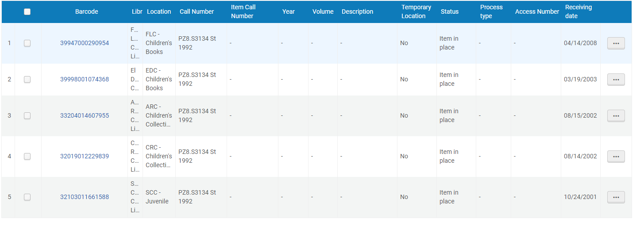Viewport: 644px width, 226px height.
Task: Select the CRC - Children's Collecti… cell
Action: coord(159,157)
